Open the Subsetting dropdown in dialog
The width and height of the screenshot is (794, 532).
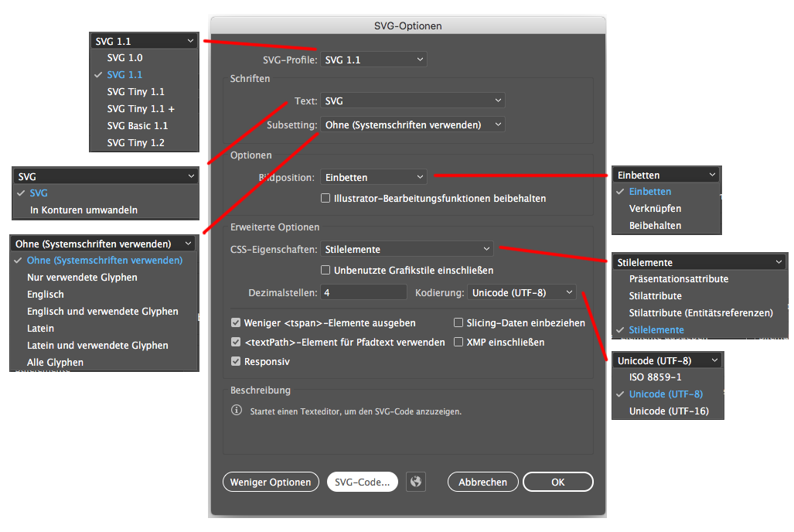413,124
